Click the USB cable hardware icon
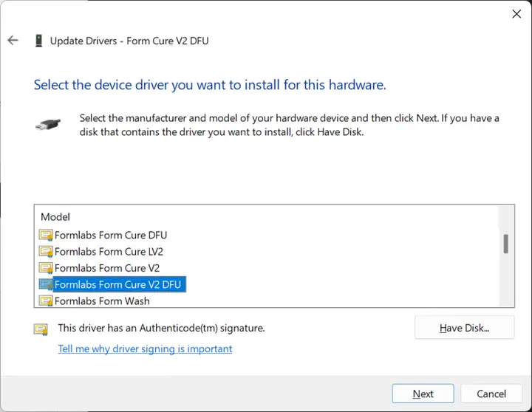Screen dimensions: 532x412 [48, 125]
